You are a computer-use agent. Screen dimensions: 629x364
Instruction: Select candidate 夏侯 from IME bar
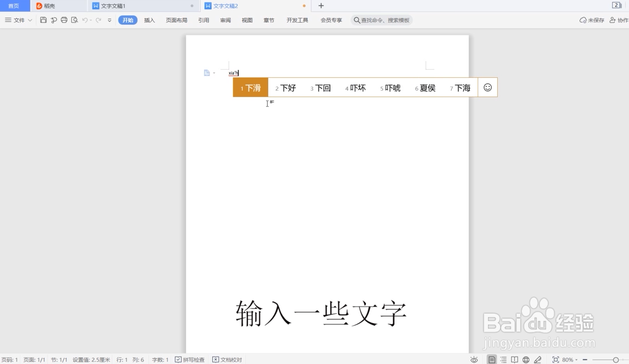point(425,87)
